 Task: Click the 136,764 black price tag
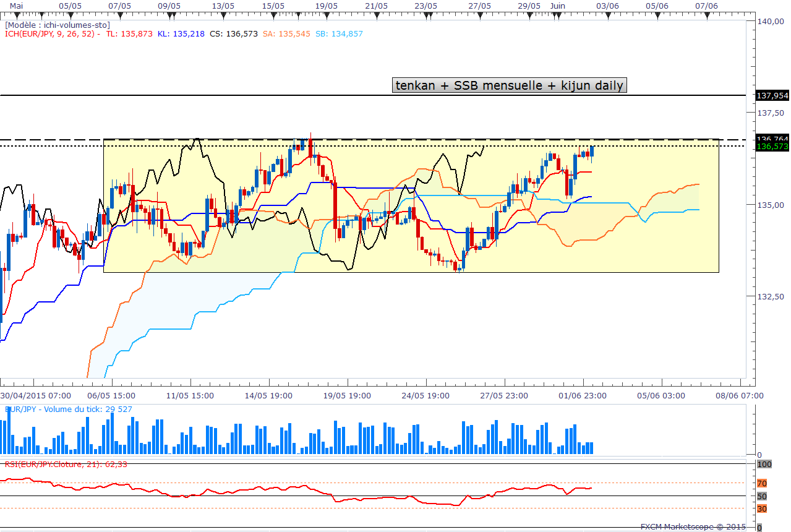[x=772, y=139]
